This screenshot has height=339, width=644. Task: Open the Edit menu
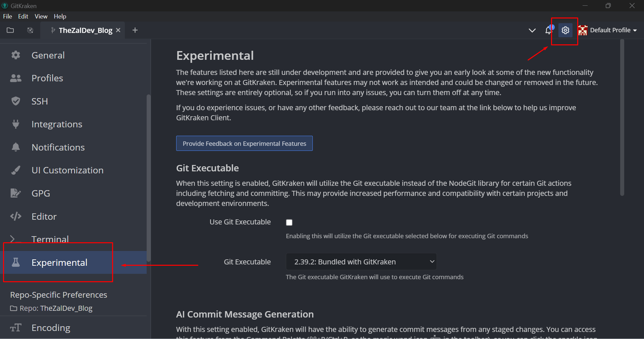[23, 16]
